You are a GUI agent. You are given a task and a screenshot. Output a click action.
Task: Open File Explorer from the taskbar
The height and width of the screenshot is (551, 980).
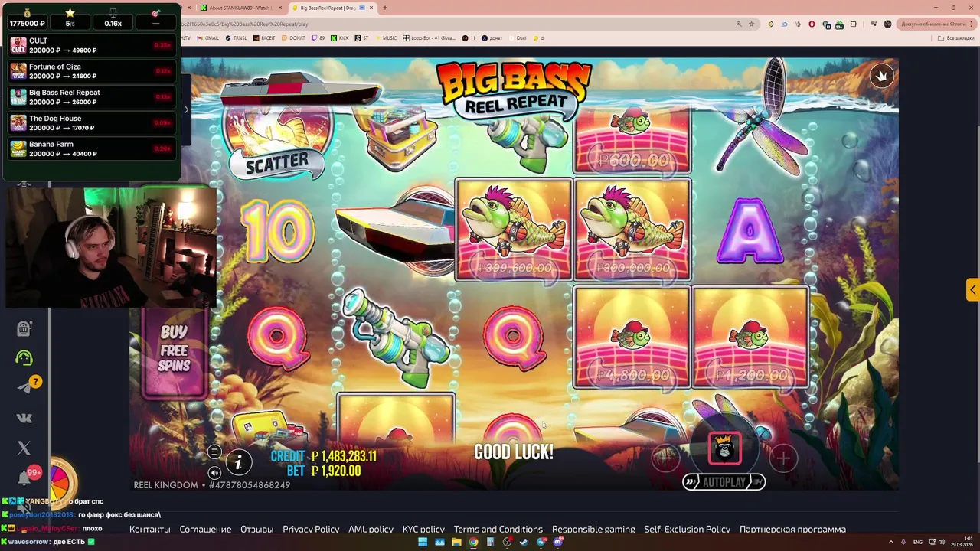click(x=456, y=543)
